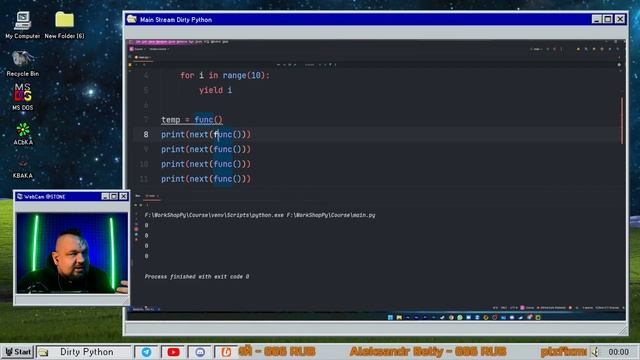640x360 pixels.
Task: Click the last 0 in console output
Action: 147,256
